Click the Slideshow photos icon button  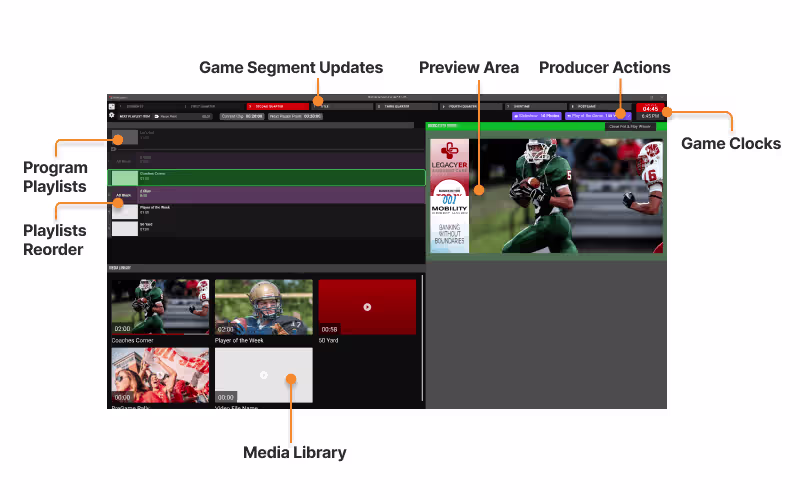click(x=516, y=116)
